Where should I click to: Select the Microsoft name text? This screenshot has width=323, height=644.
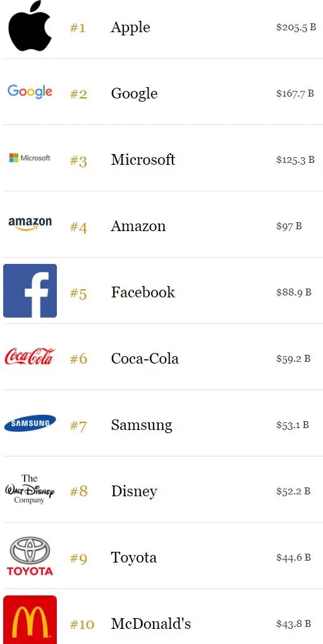coord(143,159)
